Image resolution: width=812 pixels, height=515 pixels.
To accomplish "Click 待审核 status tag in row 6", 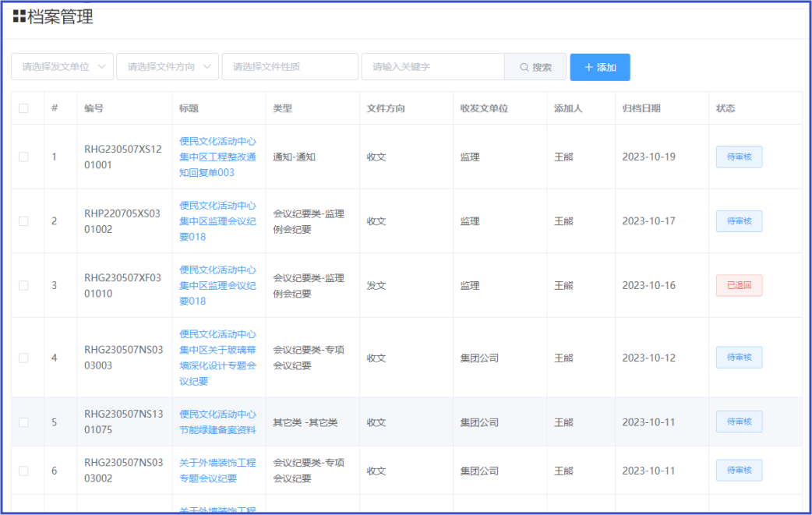I will (x=739, y=471).
